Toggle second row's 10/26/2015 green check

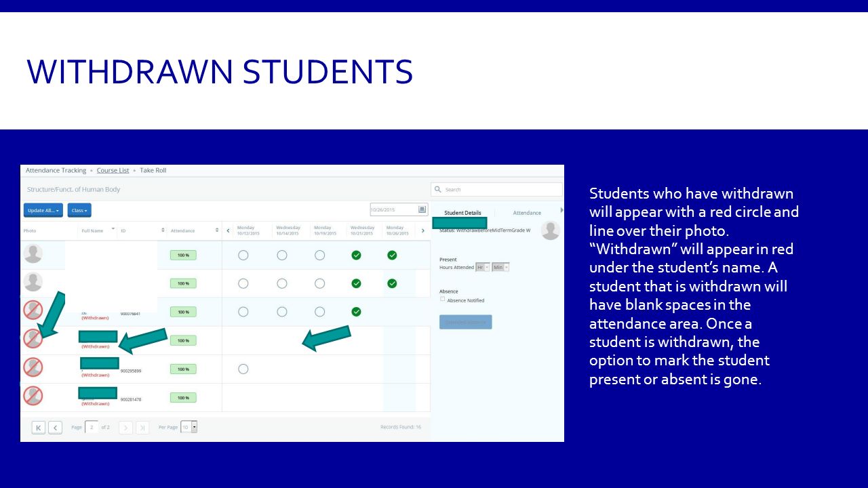(x=392, y=283)
